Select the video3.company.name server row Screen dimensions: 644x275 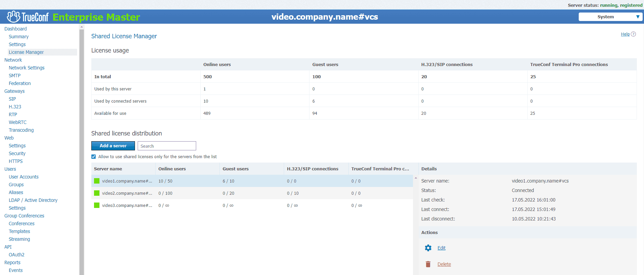point(252,205)
